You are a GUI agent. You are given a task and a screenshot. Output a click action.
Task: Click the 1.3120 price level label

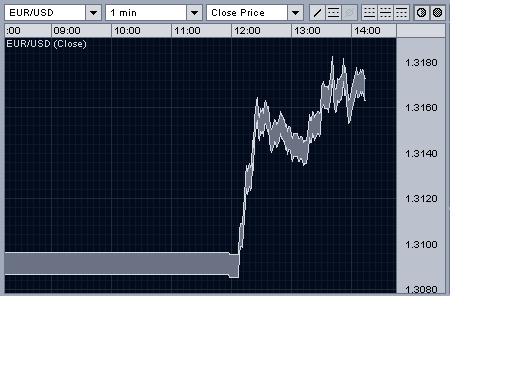[x=421, y=199]
